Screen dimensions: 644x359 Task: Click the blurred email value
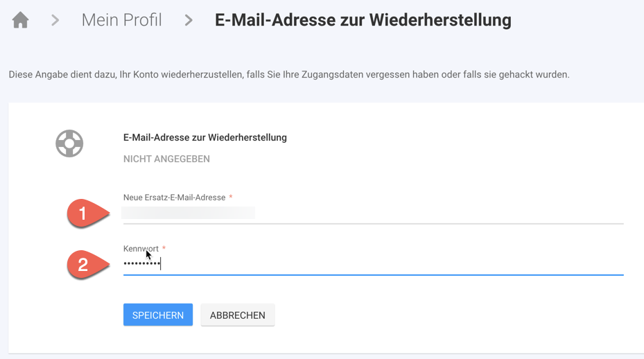[x=189, y=213]
